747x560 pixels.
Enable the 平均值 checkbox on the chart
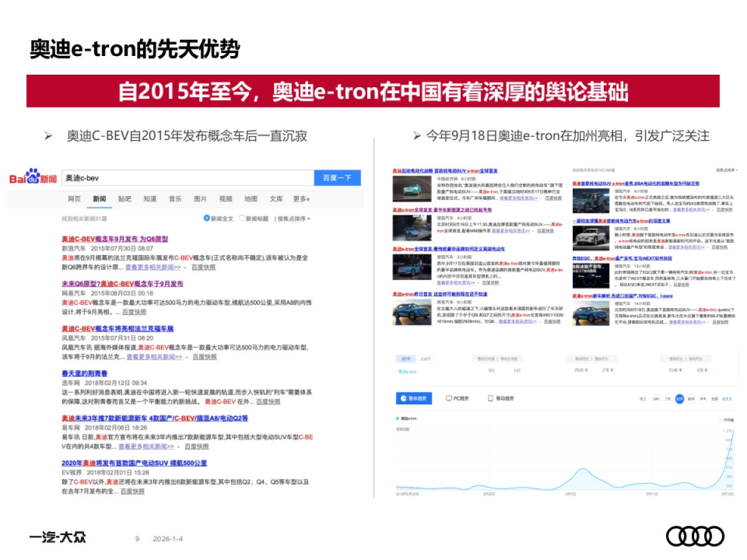point(722,419)
